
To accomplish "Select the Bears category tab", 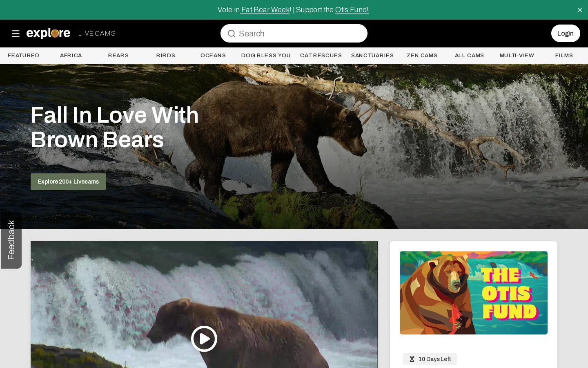I will (x=118, y=56).
